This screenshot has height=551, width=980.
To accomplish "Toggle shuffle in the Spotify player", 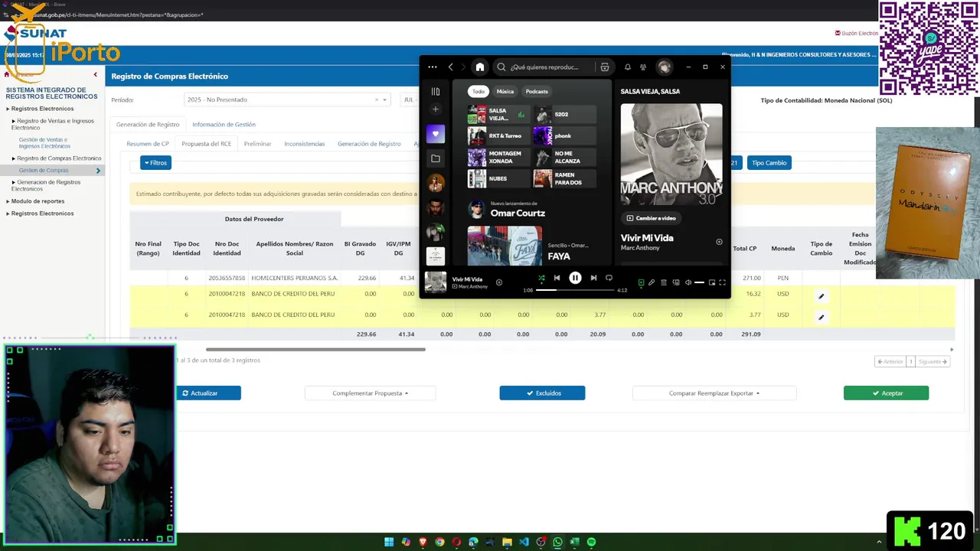I will pos(541,279).
